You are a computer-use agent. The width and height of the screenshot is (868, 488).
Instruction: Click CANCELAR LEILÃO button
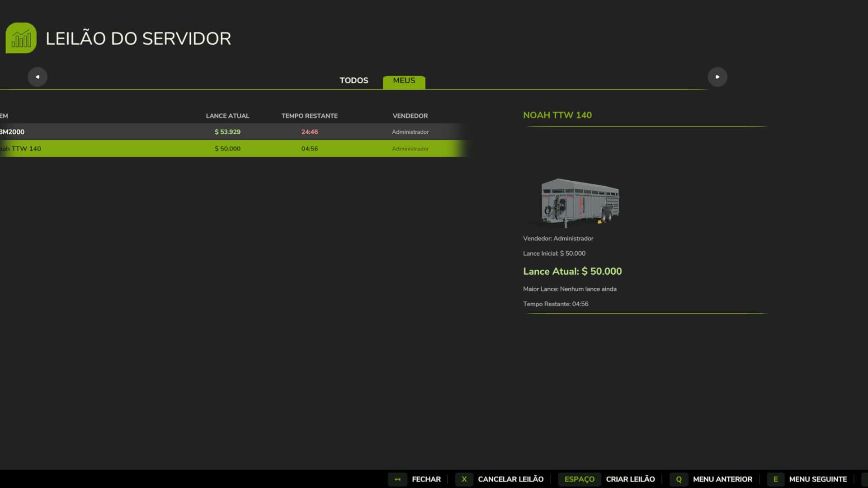coord(511,479)
